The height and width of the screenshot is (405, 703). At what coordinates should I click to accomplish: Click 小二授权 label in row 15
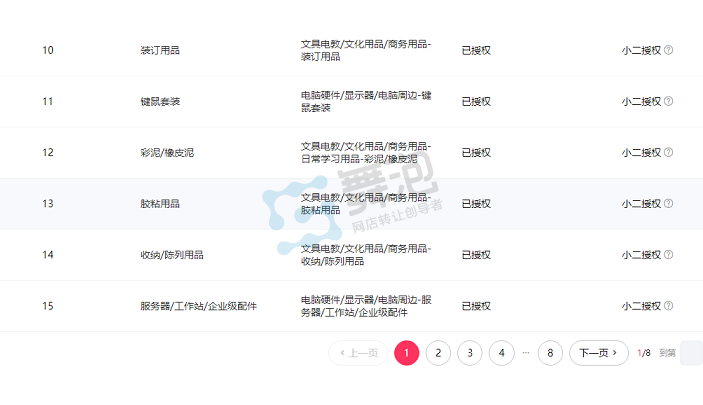[x=641, y=306]
